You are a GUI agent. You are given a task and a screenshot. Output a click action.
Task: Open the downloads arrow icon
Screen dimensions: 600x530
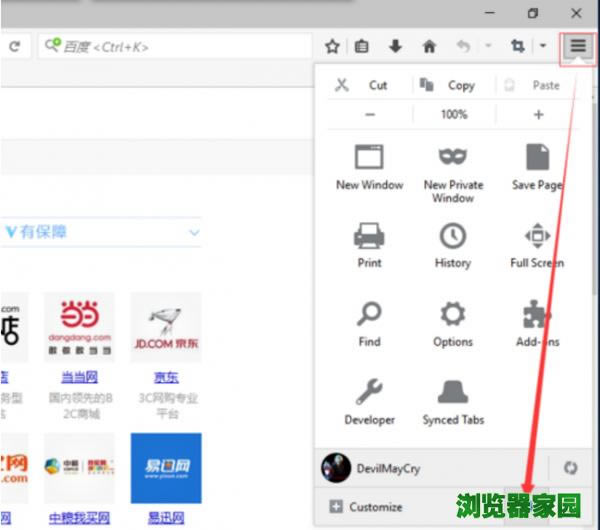395,46
